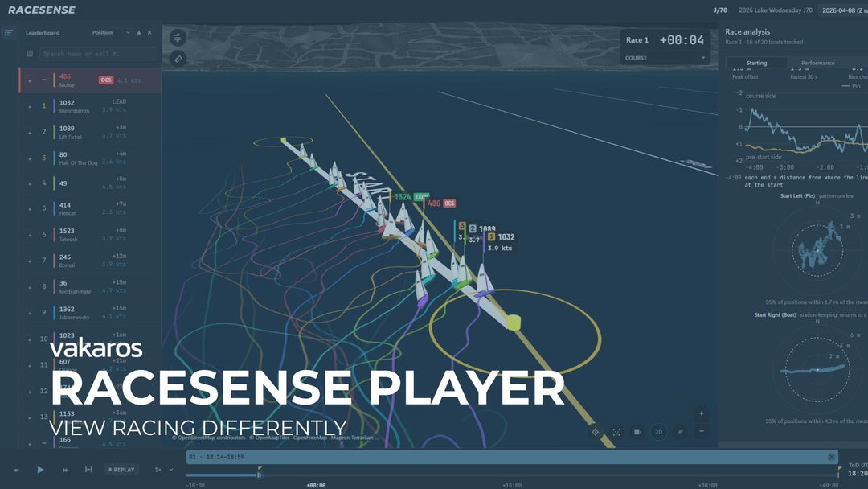868x489 pixels.
Task: Open map layer settings sliders icon
Action: (178, 38)
